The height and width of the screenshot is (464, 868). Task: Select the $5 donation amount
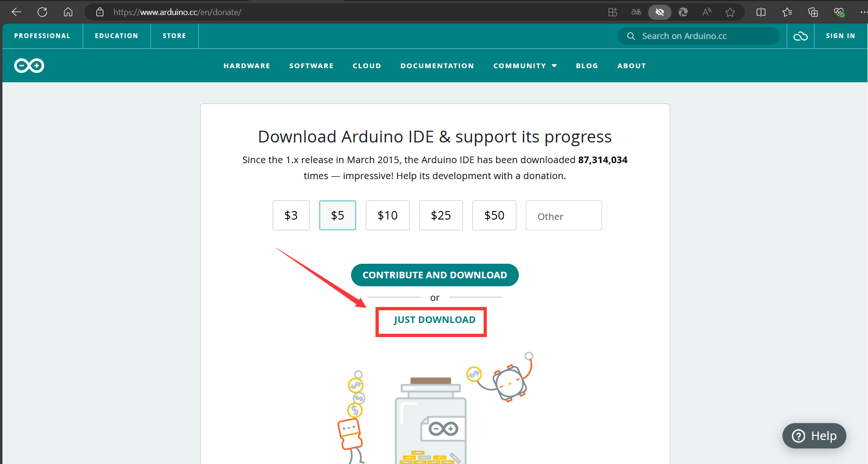click(x=337, y=215)
